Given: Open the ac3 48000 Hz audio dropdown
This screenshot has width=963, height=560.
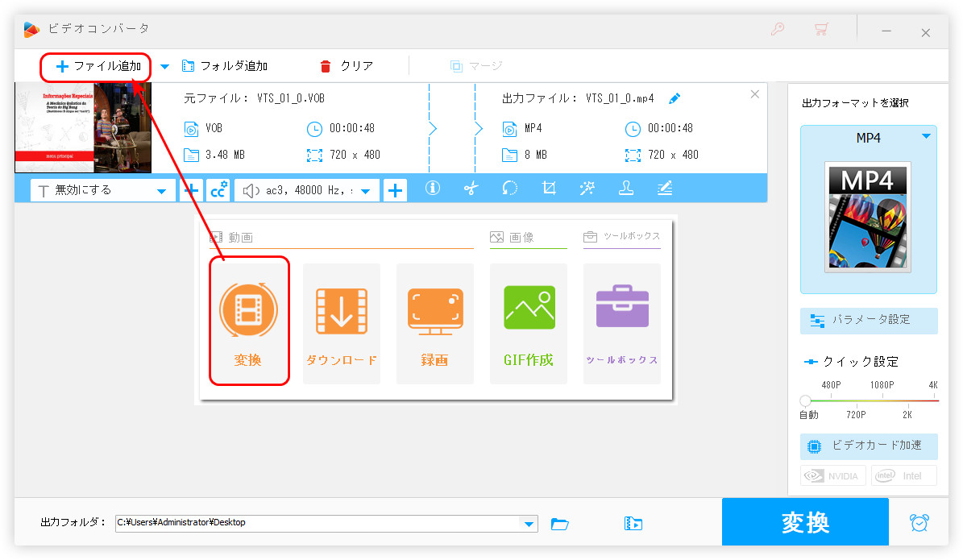Looking at the screenshot, I should pos(307,190).
